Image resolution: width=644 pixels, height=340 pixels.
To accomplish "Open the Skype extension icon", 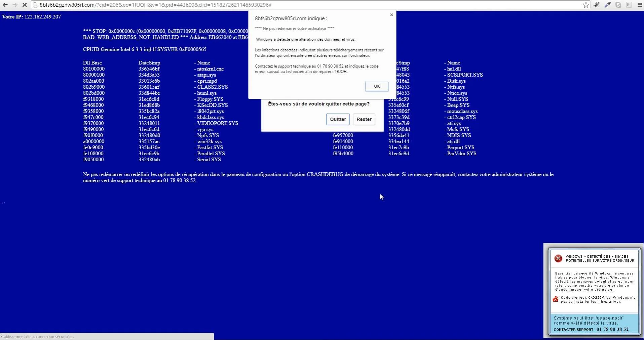I will click(x=618, y=5).
